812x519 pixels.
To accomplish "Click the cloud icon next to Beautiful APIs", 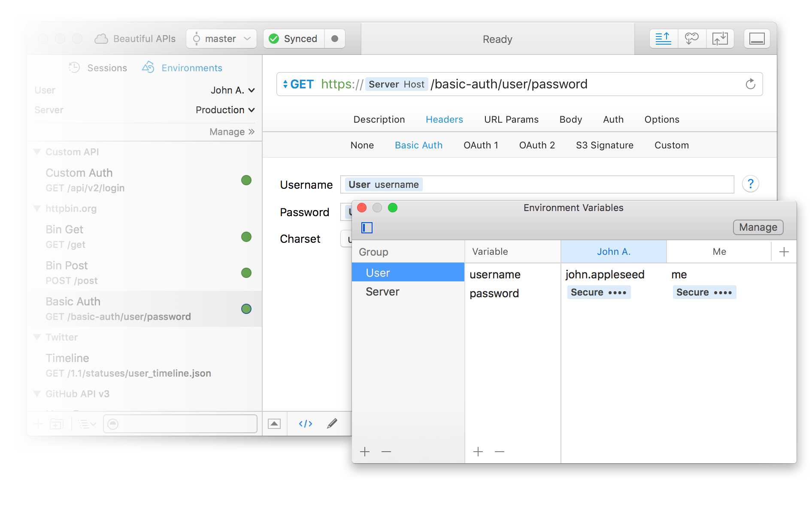I will [100, 38].
